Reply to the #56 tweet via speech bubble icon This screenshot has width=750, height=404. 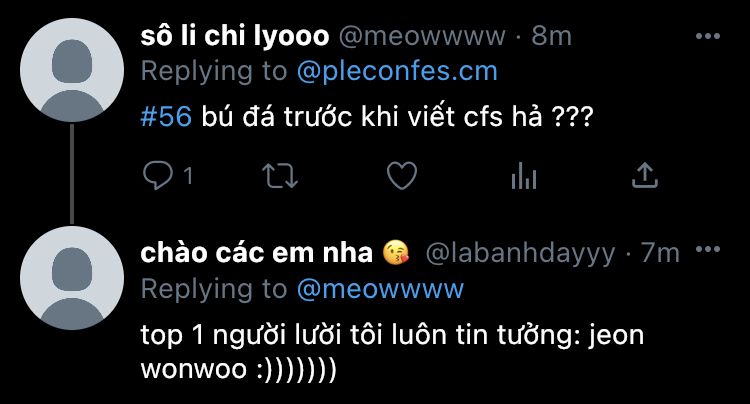point(158,175)
